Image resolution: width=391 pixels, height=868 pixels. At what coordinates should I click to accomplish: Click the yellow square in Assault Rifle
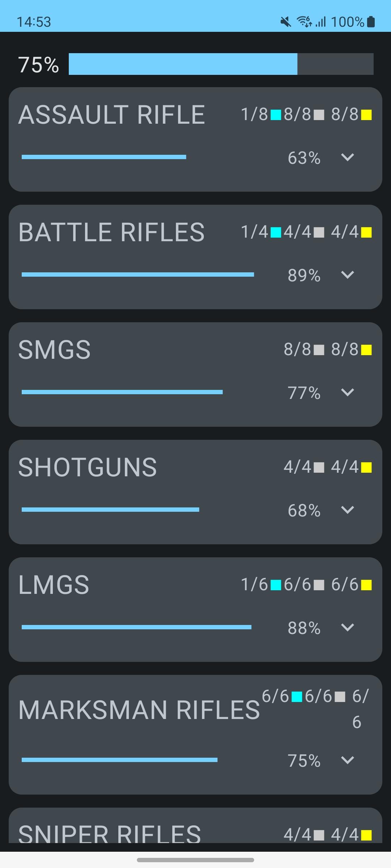(366, 115)
